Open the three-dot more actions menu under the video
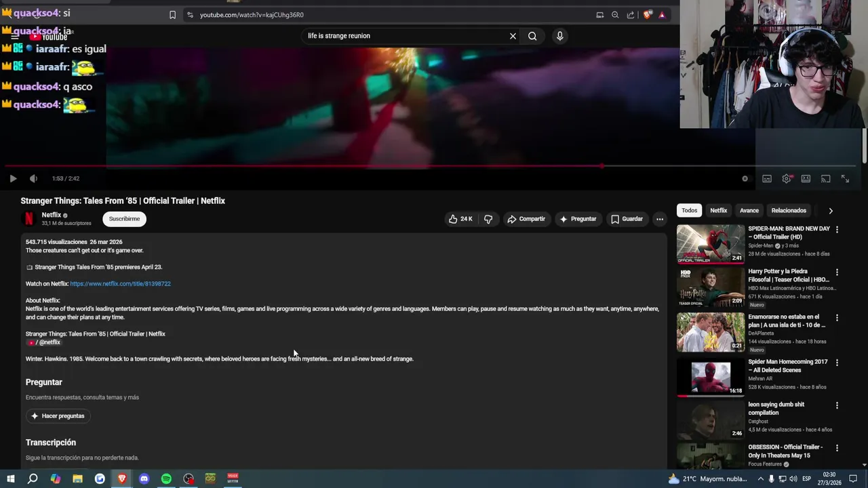This screenshot has height=488, width=868. point(660,219)
